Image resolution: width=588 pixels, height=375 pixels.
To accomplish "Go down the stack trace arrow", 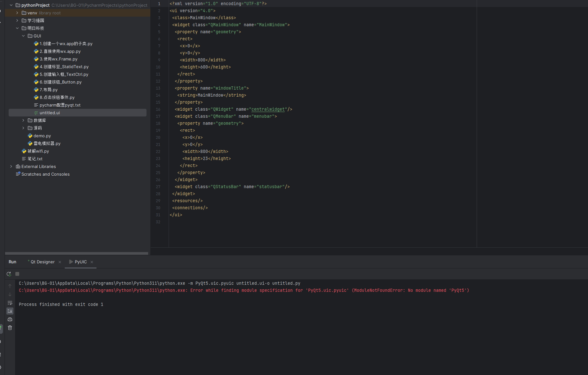I will (x=10, y=294).
